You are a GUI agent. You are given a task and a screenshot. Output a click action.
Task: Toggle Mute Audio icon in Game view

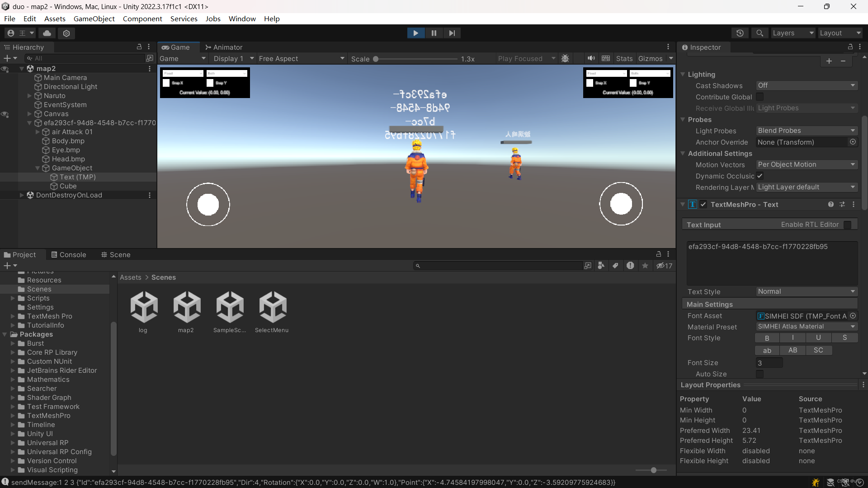[591, 58]
